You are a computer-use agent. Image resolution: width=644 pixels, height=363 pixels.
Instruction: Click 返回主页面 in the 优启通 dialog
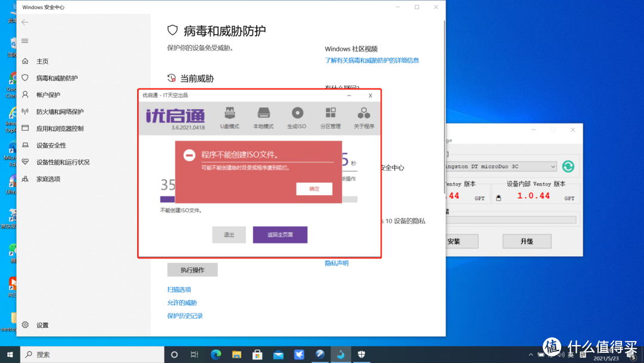click(280, 235)
